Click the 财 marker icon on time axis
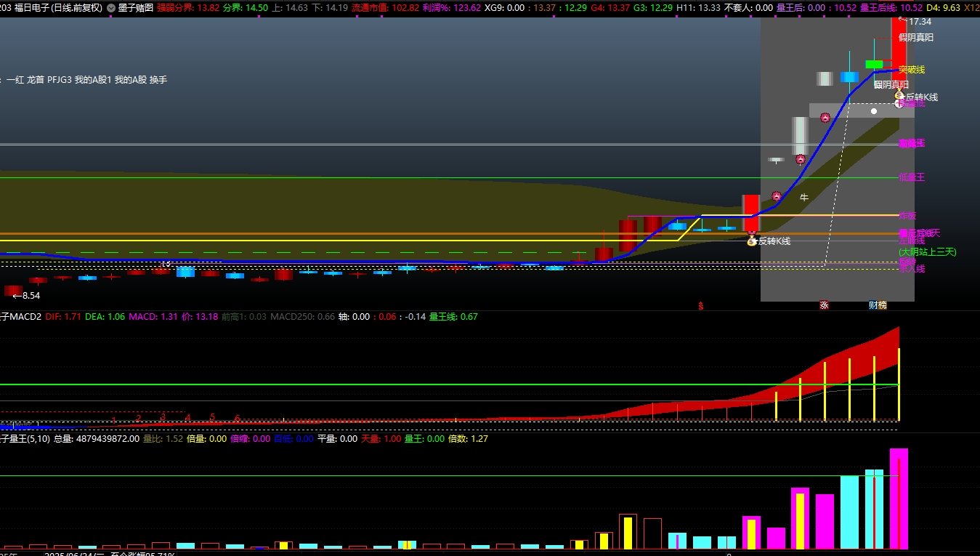Screen dimensions: 980x556 (x=873, y=306)
